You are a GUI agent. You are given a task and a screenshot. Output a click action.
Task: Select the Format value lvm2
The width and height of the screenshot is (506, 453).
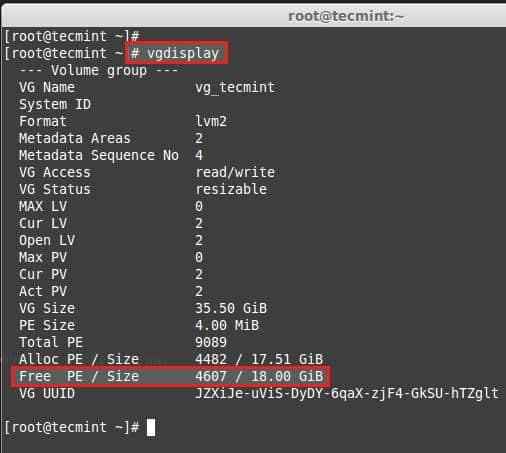coord(211,121)
